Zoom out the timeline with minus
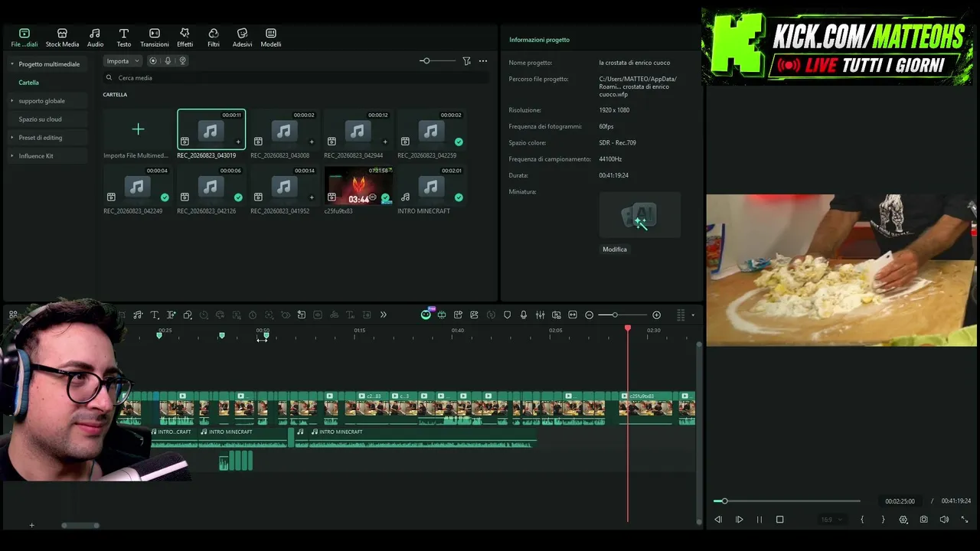Viewport: 980px width, 551px height. coord(589,315)
